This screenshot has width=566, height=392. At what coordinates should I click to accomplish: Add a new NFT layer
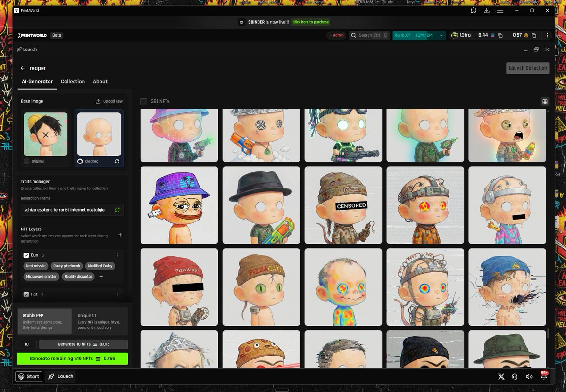coord(120,235)
